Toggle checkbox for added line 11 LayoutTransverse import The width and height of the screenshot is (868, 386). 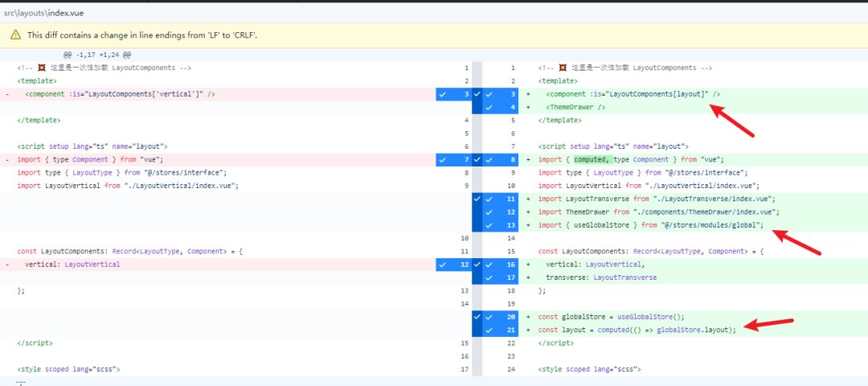489,199
